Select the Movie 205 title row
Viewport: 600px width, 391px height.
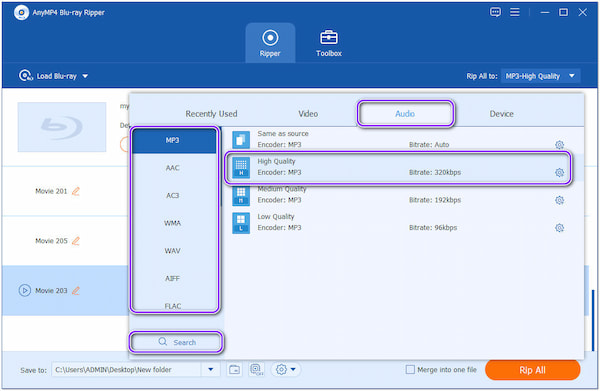point(65,241)
